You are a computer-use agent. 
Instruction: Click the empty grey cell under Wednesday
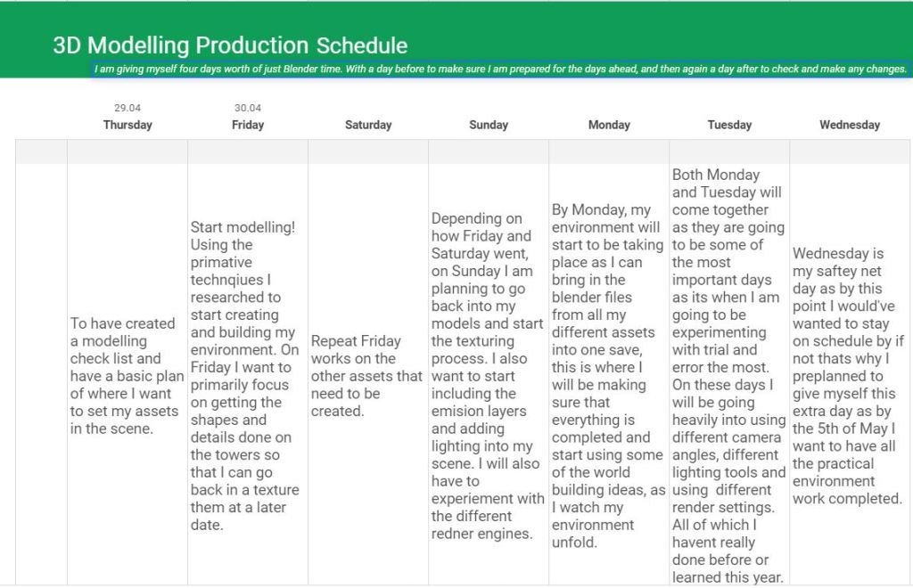(850, 151)
